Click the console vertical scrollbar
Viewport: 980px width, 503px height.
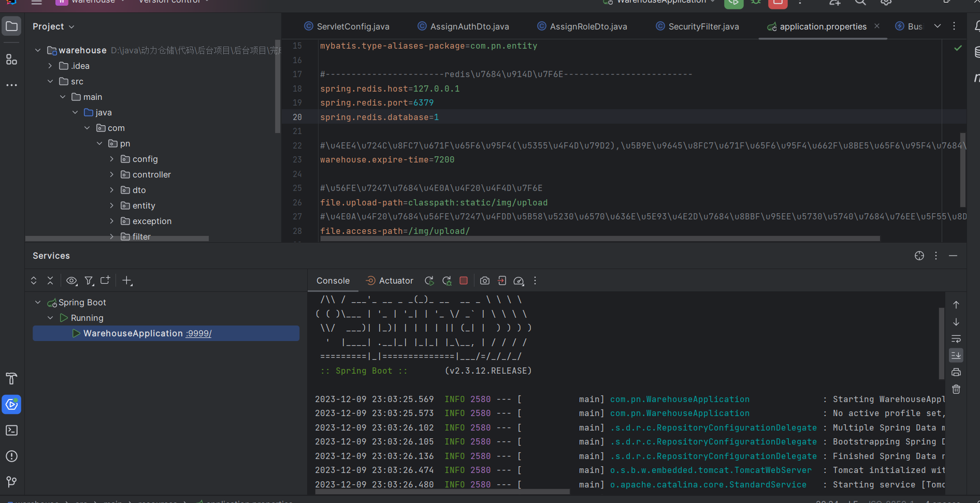click(x=941, y=344)
